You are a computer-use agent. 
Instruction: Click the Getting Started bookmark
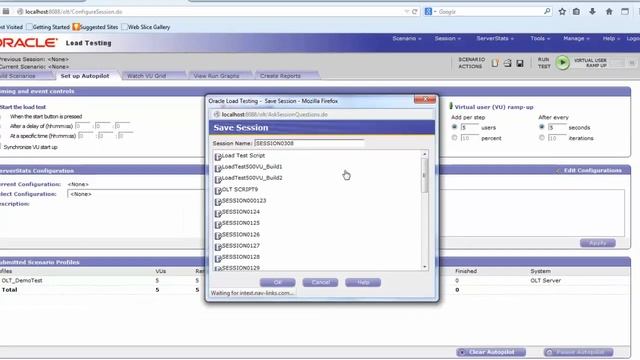48,27
